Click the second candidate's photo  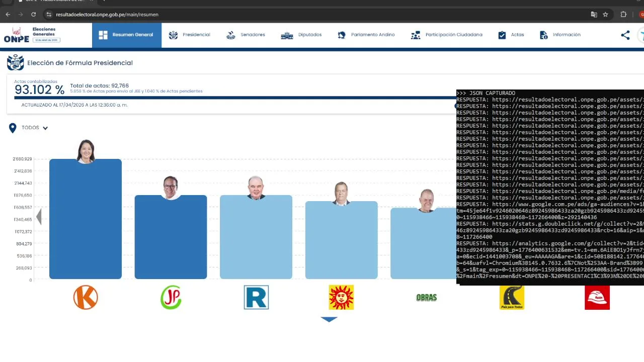(x=171, y=188)
